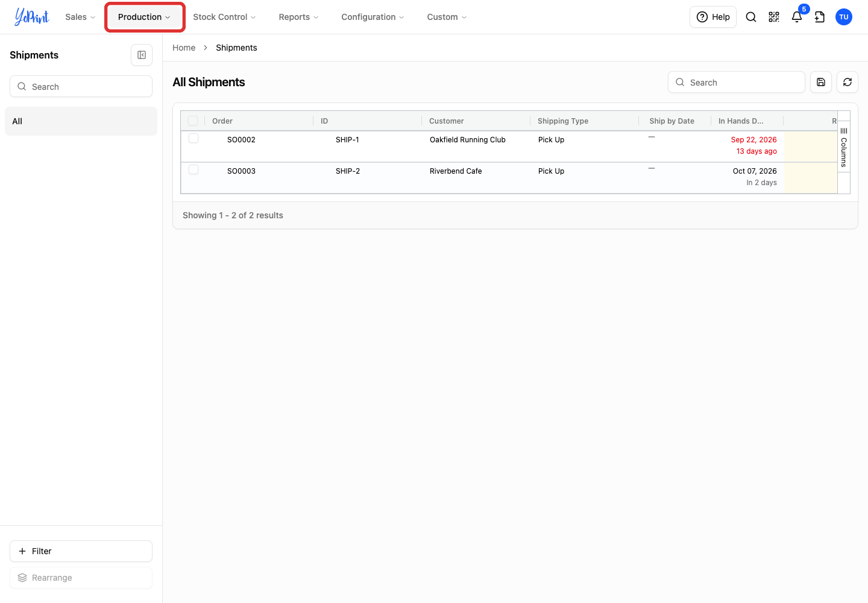Open the global search magnifier icon

(751, 17)
